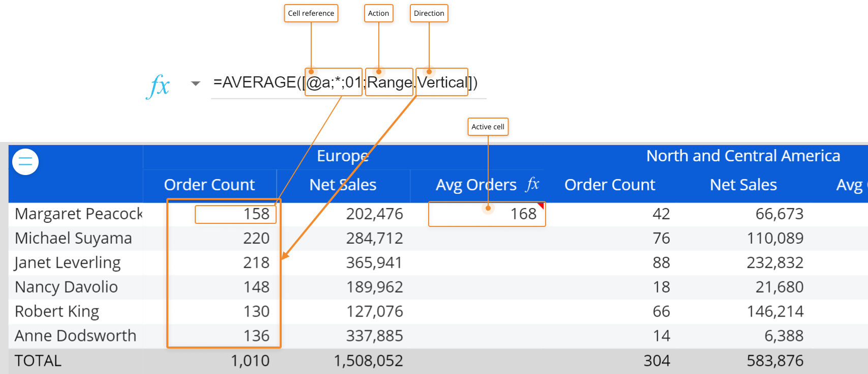This screenshot has height=374, width=868.
Task: Select Robert King's Europe net sales 127,076
Action: pyautogui.click(x=374, y=312)
